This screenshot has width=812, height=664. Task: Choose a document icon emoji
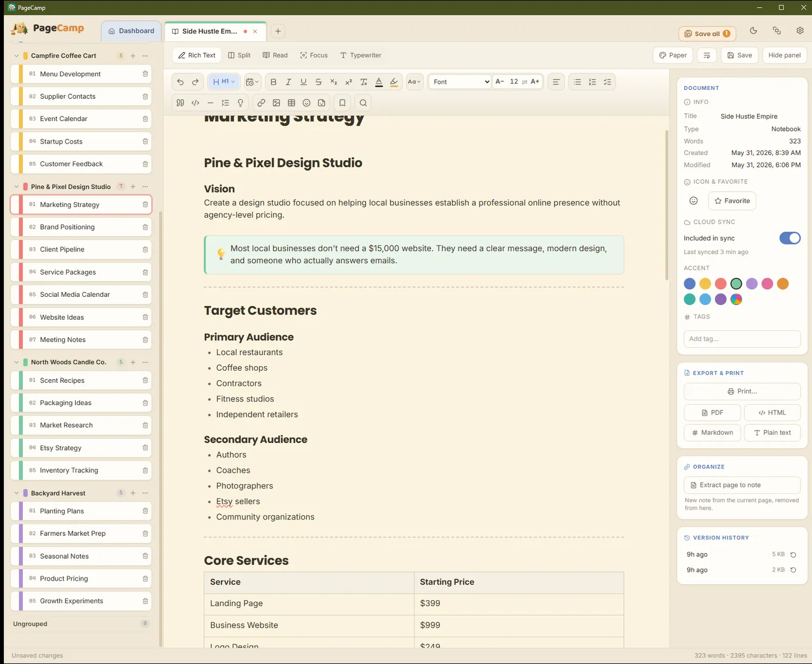click(x=693, y=201)
